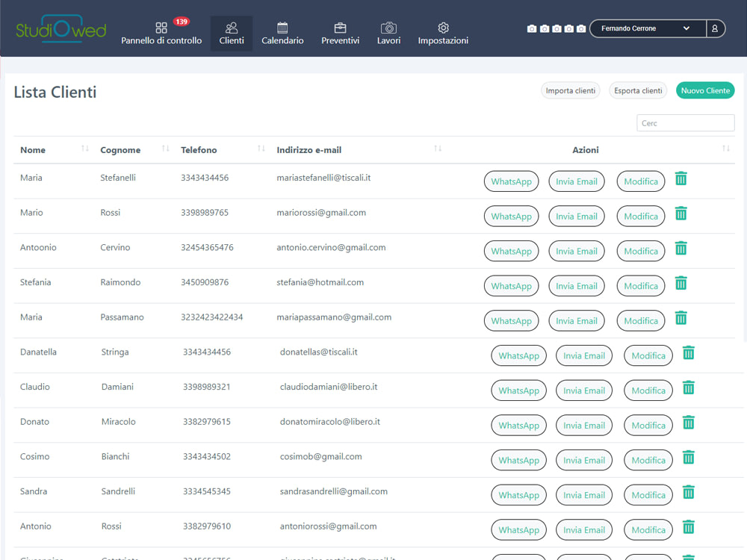Delete Maria Stefanelli using the trash icon
This screenshot has height=560, width=747.
pyautogui.click(x=681, y=178)
